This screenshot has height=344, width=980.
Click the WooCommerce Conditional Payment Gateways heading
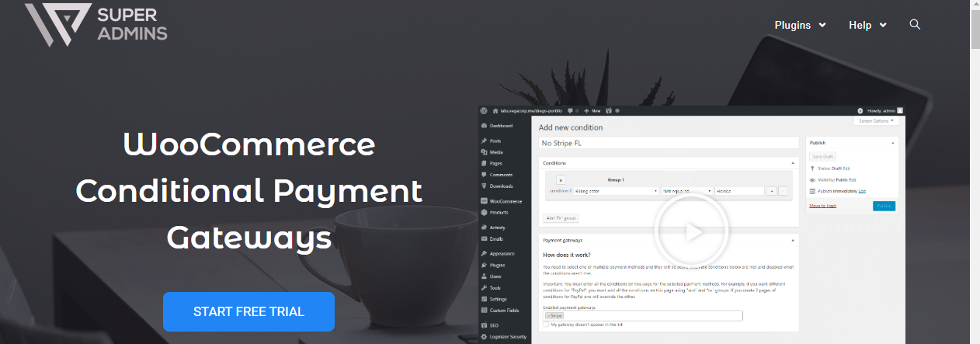(x=249, y=190)
